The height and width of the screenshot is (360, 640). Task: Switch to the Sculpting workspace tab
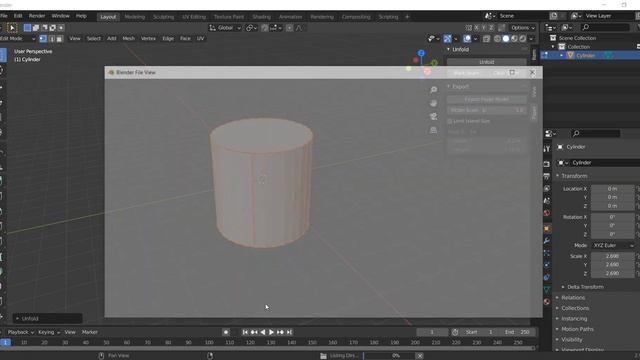point(163,17)
